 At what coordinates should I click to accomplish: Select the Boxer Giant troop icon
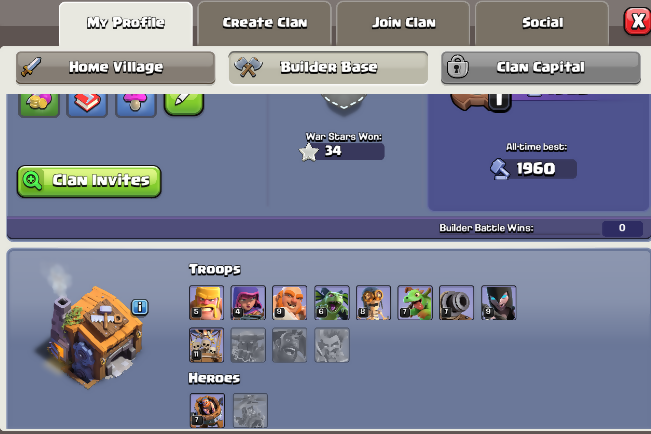(289, 302)
